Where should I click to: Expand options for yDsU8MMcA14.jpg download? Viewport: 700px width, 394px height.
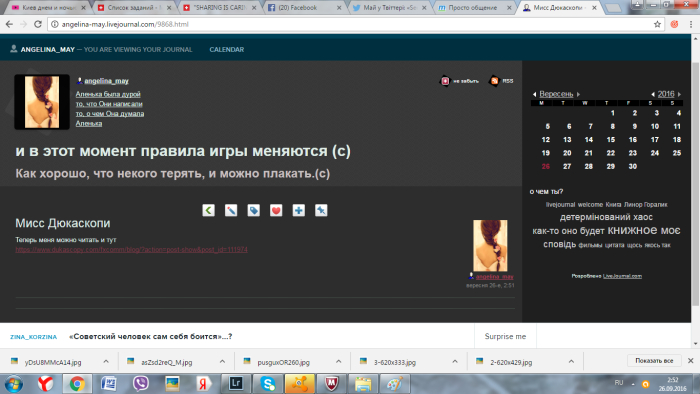[x=106, y=361]
